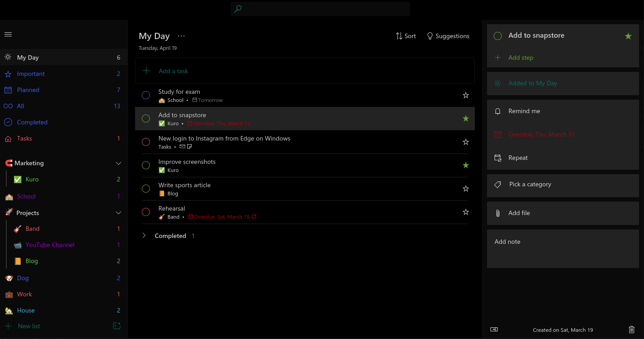Create a New list
644x339 pixels.
[29, 326]
